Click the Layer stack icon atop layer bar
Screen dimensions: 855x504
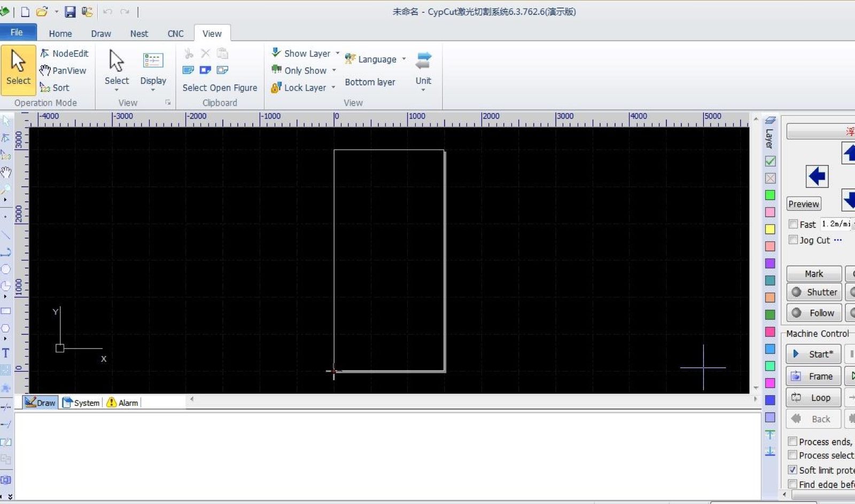770,120
